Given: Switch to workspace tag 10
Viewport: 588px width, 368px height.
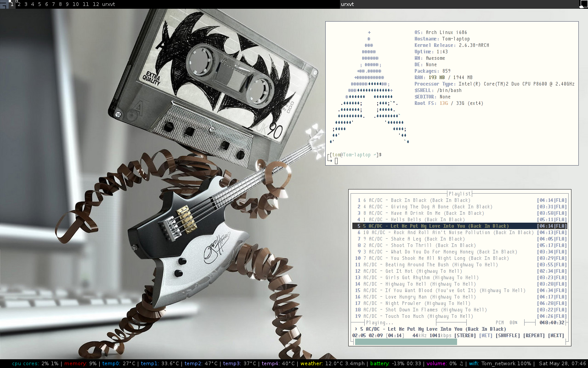Looking at the screenshot, I should [76, 4].
